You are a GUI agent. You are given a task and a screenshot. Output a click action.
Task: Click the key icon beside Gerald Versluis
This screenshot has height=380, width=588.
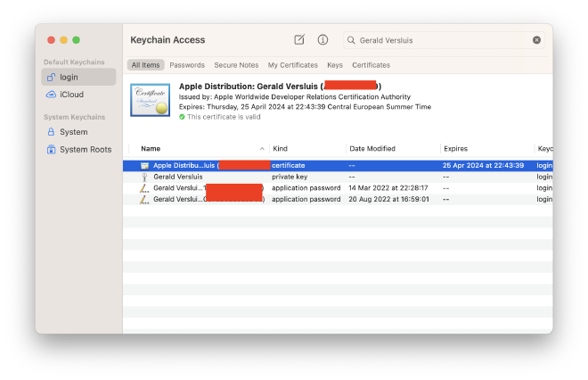[x=144, y=177]
